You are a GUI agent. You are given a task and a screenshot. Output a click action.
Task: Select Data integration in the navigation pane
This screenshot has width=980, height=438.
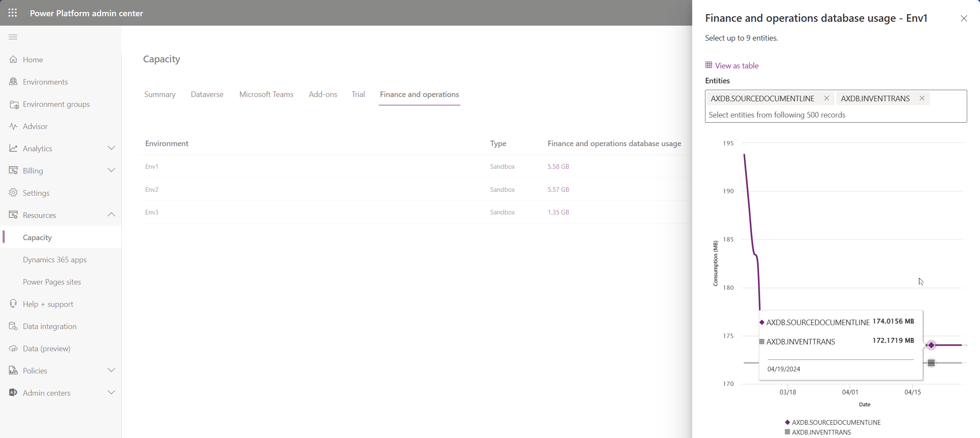50,326
